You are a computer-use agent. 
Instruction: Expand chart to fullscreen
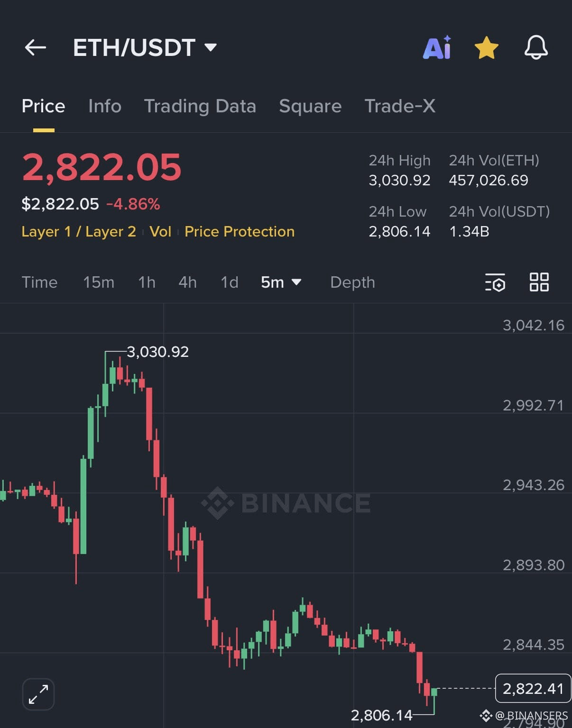click(x=38, y=694)
